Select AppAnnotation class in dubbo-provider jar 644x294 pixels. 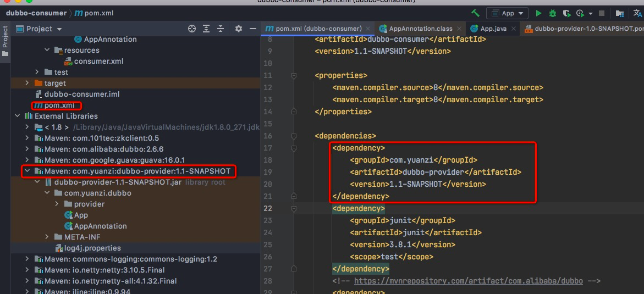[x=100, y=226]
